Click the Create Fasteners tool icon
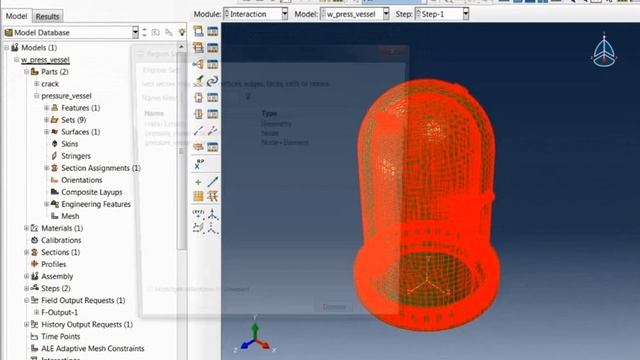Screen dimensions: 640x360 coord(198,147)
